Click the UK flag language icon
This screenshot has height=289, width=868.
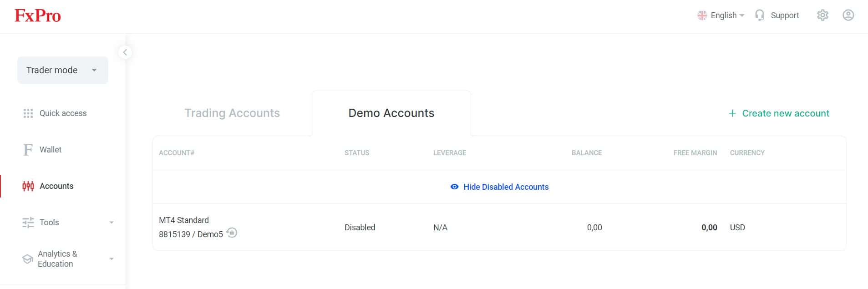pos(702,15)
